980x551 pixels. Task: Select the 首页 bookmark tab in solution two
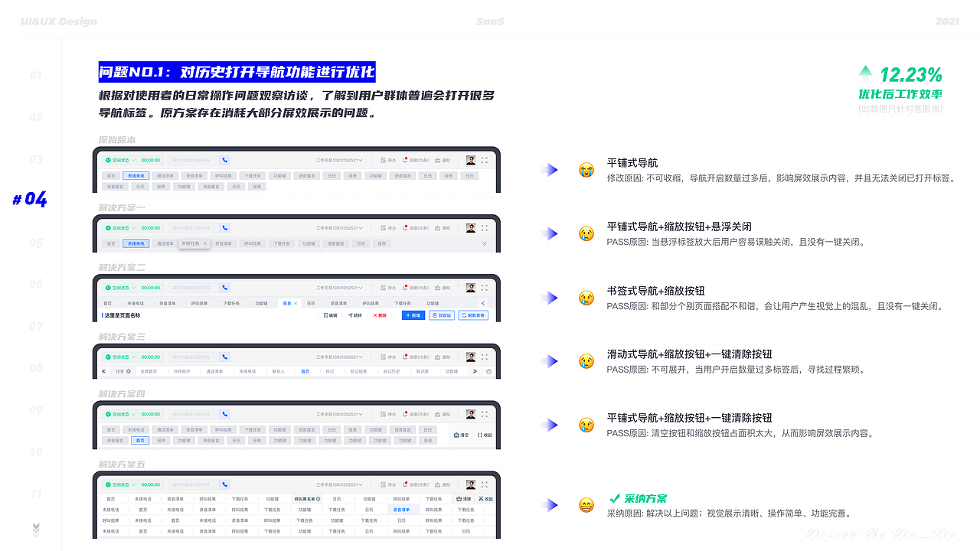pyautogui.click(x=106, y=303)
